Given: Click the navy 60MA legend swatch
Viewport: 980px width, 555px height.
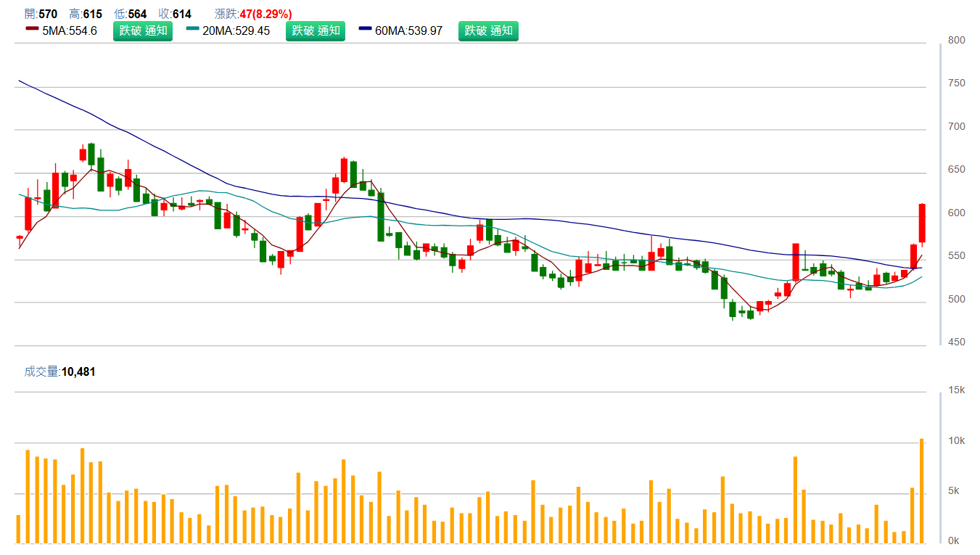Looking at the screenshot, I should 365,30.
